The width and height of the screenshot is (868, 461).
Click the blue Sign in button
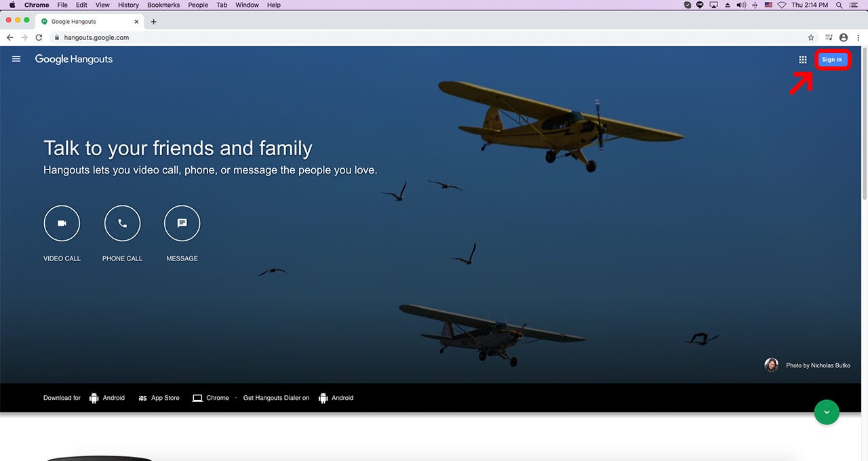832,60
